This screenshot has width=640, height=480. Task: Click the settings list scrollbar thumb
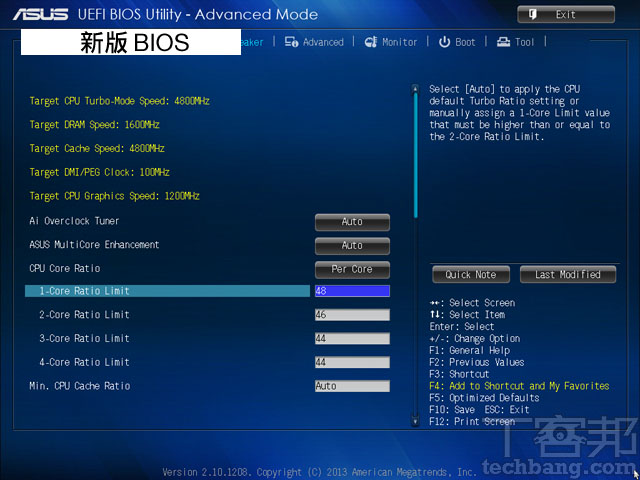[x=416, y=155]
